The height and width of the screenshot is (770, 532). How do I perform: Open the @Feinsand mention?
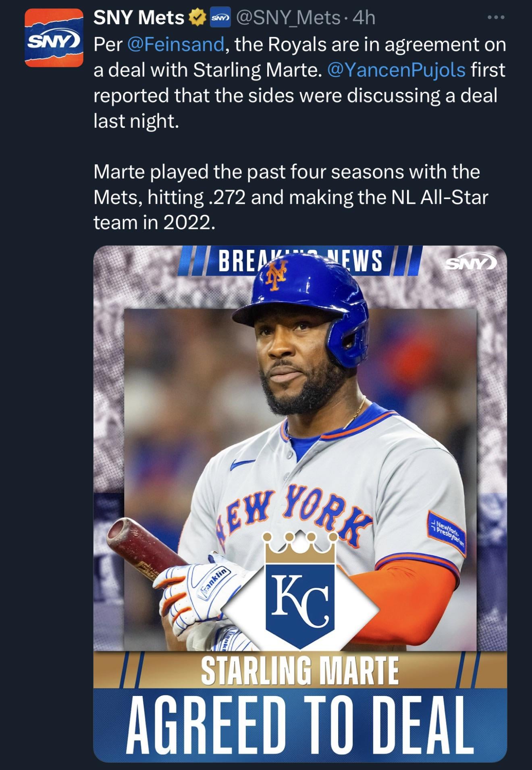(x=175, y=44)
